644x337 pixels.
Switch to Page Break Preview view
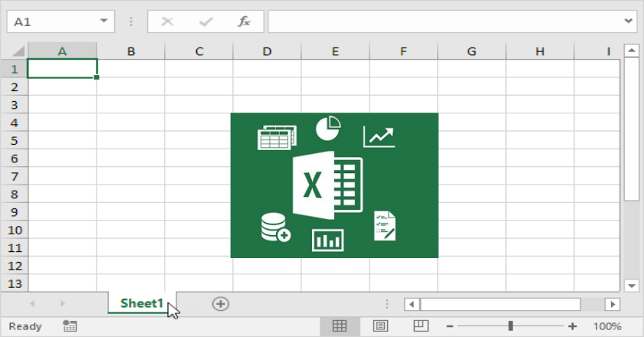point(420,326)
